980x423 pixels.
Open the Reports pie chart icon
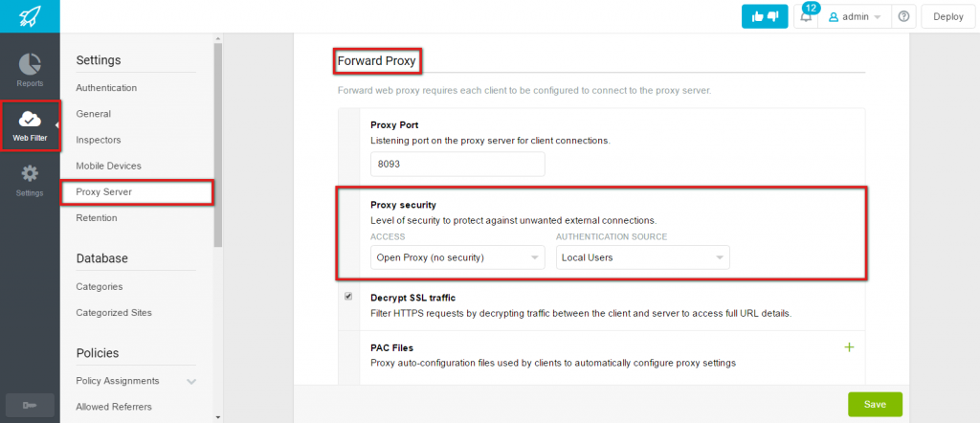pos(30,64)
